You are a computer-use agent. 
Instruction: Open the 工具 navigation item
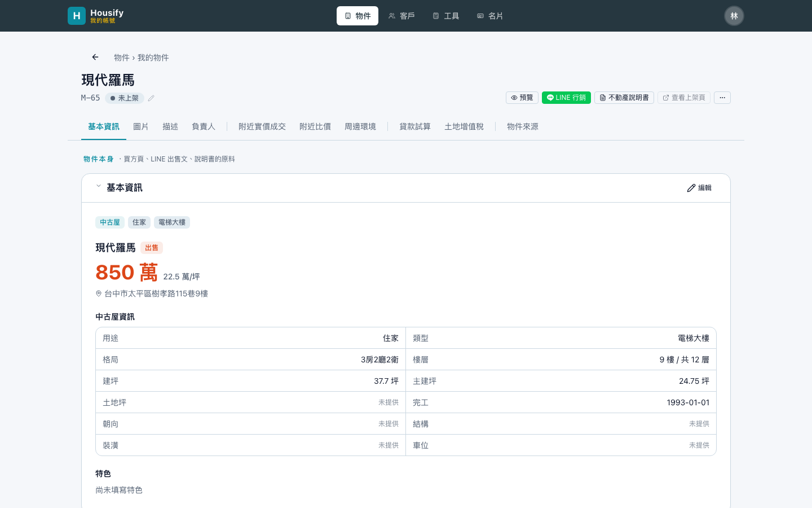click(445, 16)
